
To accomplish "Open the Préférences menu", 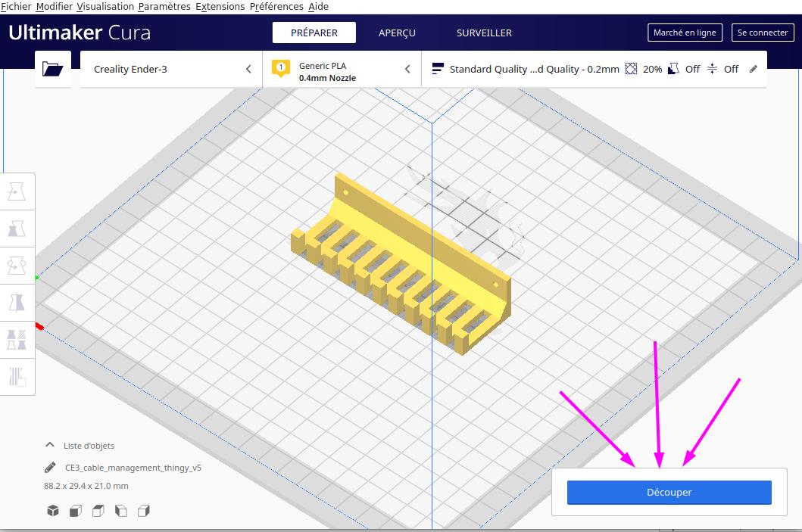I will pyautogui.click(x=276, y=7).
